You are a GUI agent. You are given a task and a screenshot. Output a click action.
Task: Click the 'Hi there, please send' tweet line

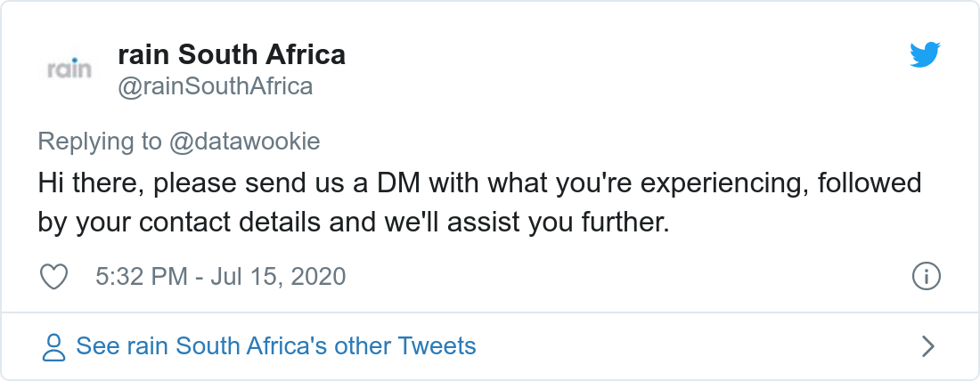[178, 184]
